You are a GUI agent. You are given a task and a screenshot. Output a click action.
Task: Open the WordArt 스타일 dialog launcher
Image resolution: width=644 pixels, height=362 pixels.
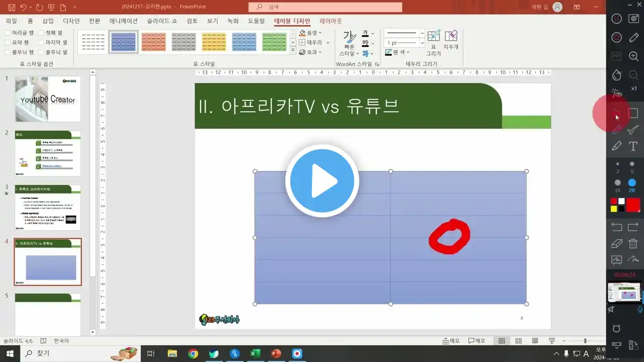tap(377, 64)
